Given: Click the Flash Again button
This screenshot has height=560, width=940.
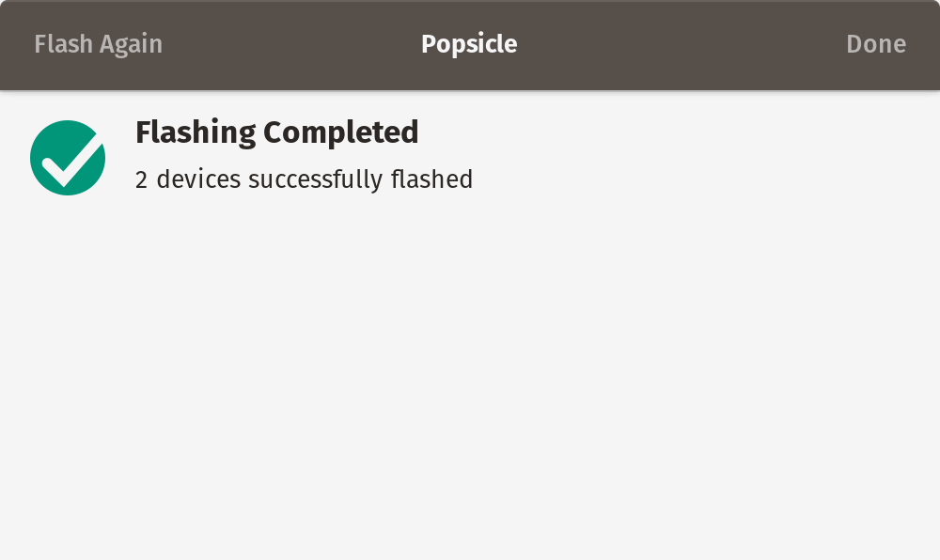Looking at the screenshot, I should (98, 44).
